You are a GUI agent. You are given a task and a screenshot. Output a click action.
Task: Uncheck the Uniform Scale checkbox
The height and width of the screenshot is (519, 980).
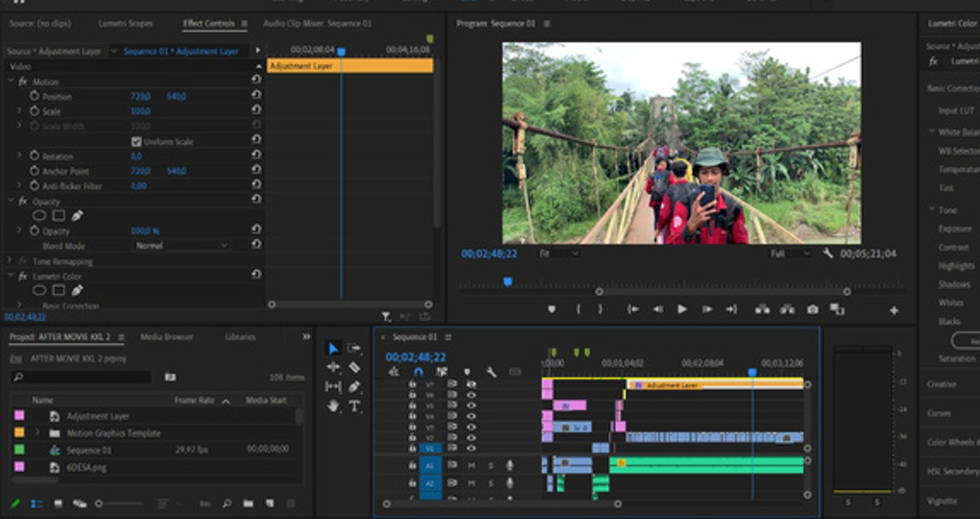(x=136, y=141)
